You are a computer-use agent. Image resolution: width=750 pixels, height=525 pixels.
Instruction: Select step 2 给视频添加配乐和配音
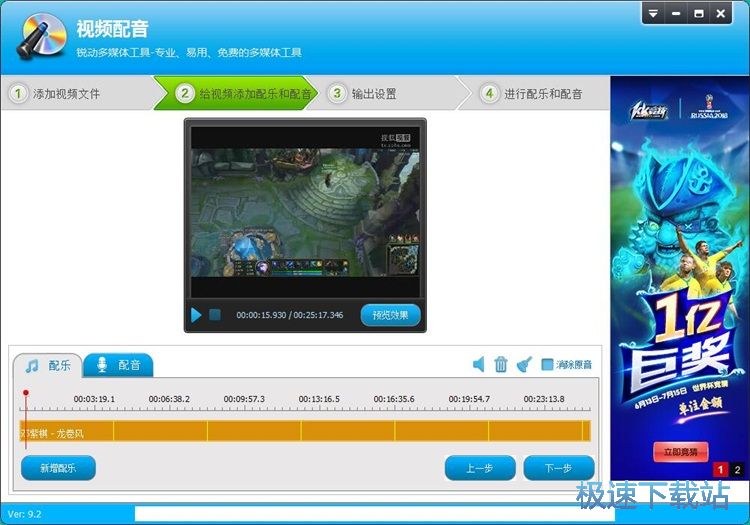tap(238, 93)
